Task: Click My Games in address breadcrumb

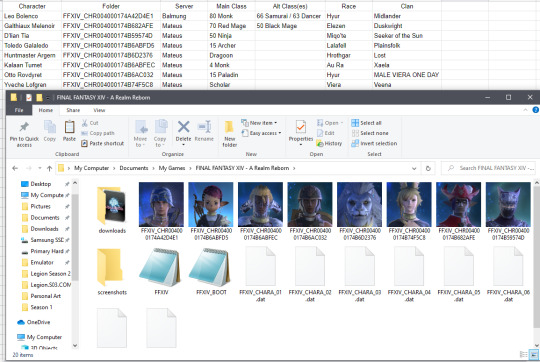Action: point(172,168)
